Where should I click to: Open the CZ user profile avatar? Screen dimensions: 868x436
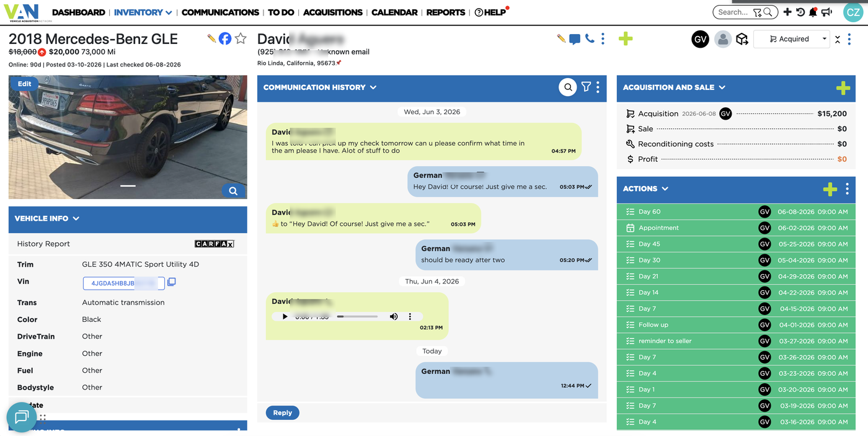853,12
